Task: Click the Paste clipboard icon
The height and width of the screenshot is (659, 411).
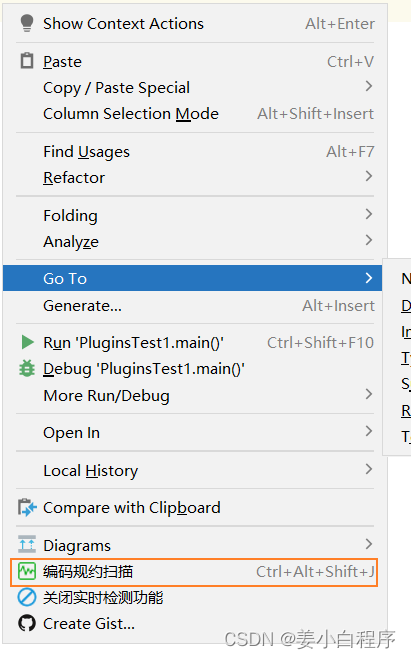Action: coord(27,61)
